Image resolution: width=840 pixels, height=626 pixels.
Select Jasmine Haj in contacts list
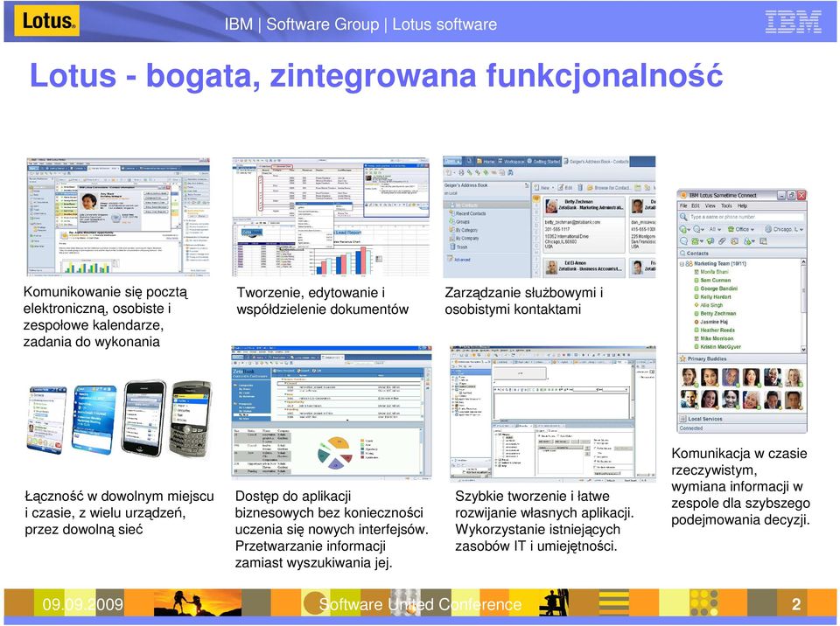714,322
